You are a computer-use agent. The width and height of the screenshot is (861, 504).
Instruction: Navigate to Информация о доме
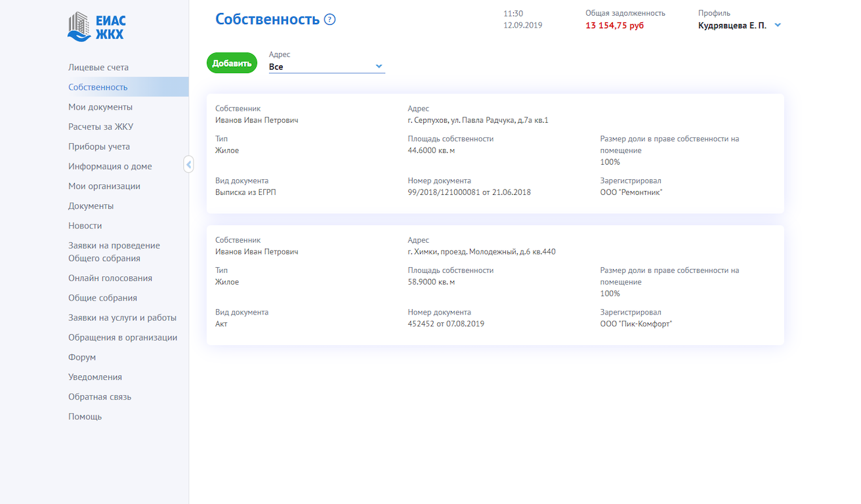(x=110, y=166)
